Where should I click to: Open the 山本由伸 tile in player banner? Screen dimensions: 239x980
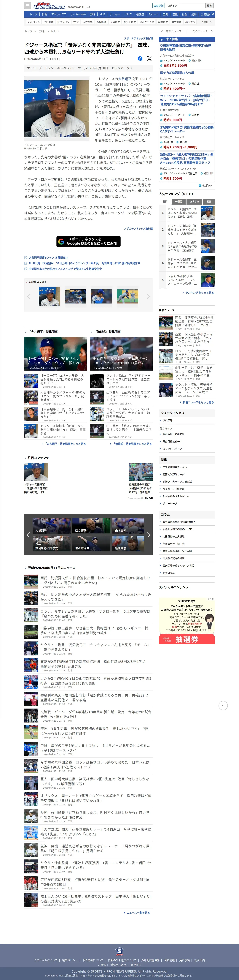(128, 525)
